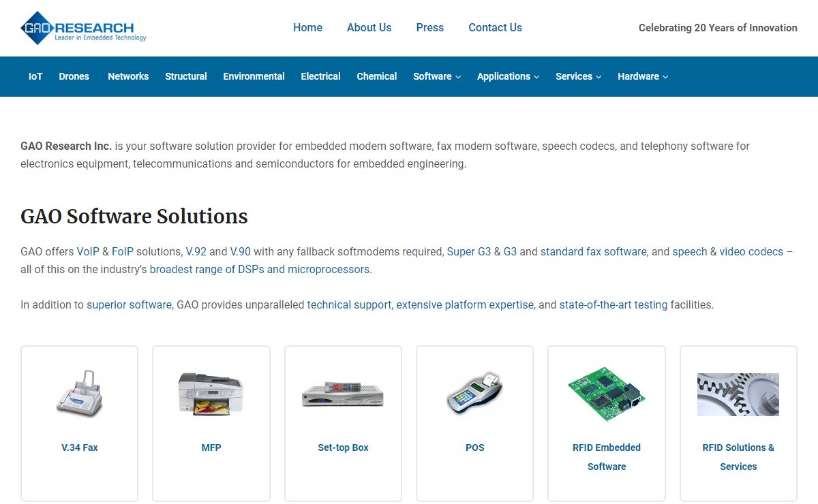Image resolution: width=818 pixels, height=504 pixels.
Task: Follow the speech codecs link
Action: point(690,251)
